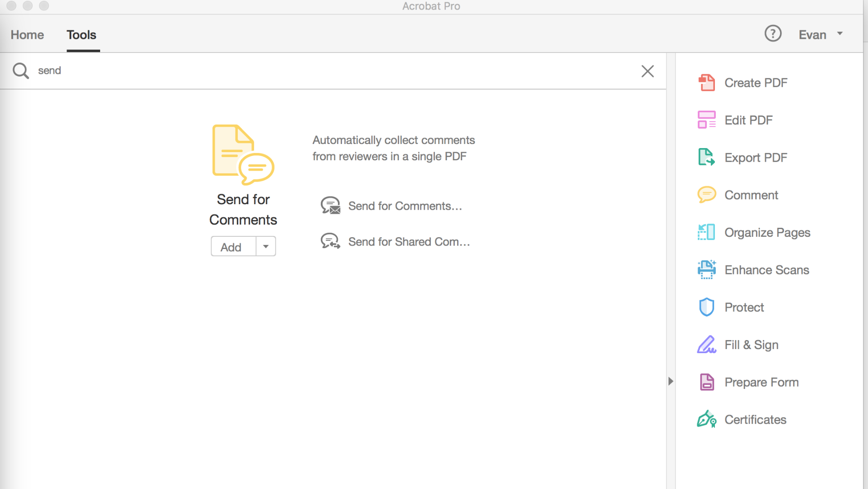Open the Fill & Sign pen icon
The image size is (868, 489).
coord(706,345)
